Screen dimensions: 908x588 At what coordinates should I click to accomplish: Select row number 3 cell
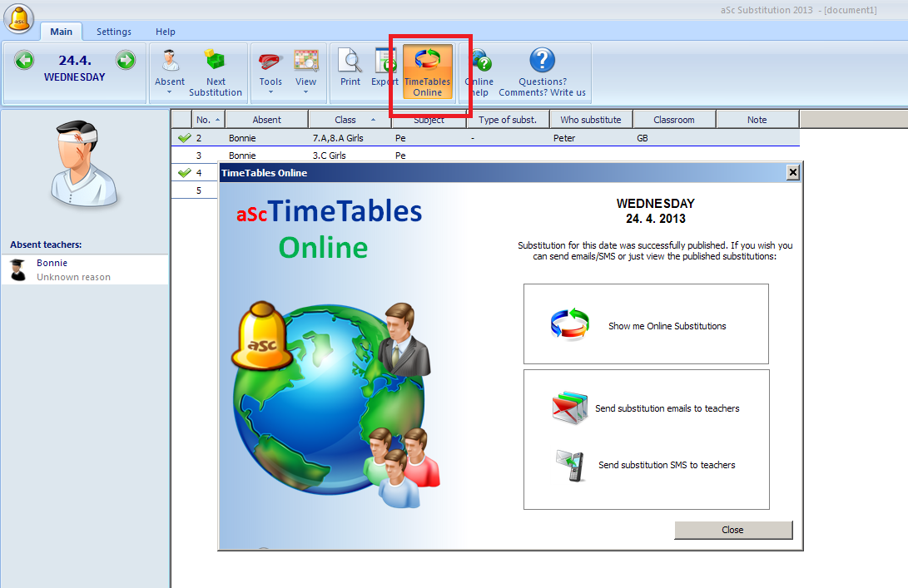pos(199,155)
